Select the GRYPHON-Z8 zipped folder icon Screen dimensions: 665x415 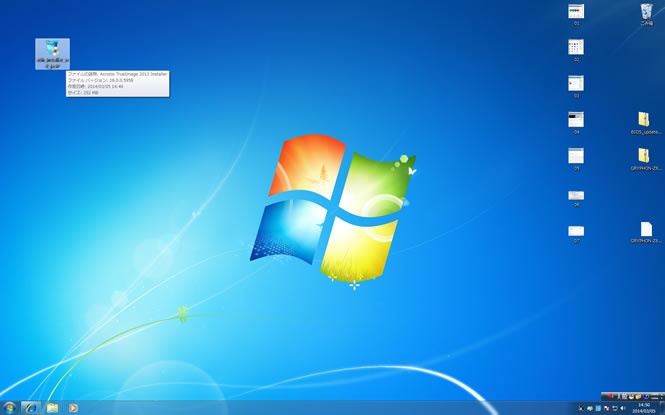tap(645, 159)
